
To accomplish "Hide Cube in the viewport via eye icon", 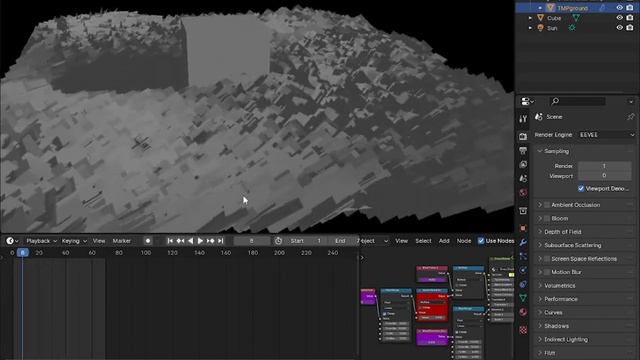I will pos(620,18).
